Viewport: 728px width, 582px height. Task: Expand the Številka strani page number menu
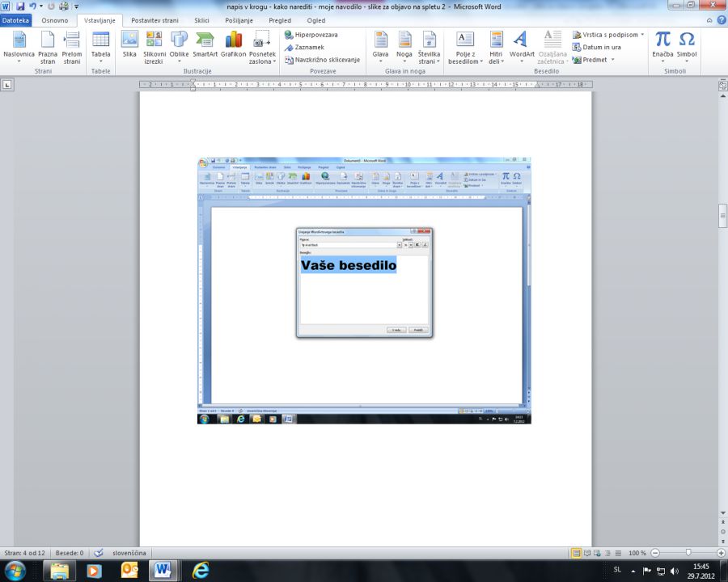[x=429, y=48]
